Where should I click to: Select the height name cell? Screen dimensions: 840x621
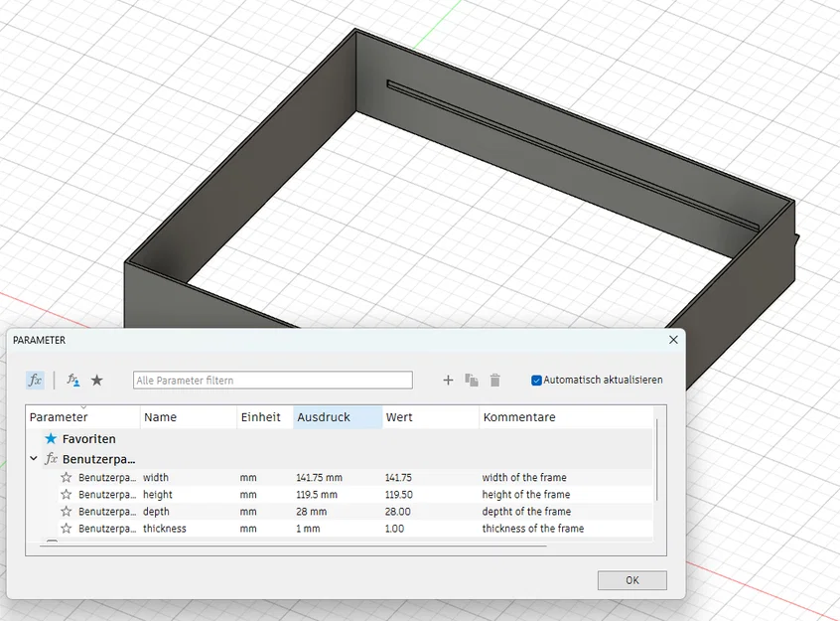tap(158, 495)
